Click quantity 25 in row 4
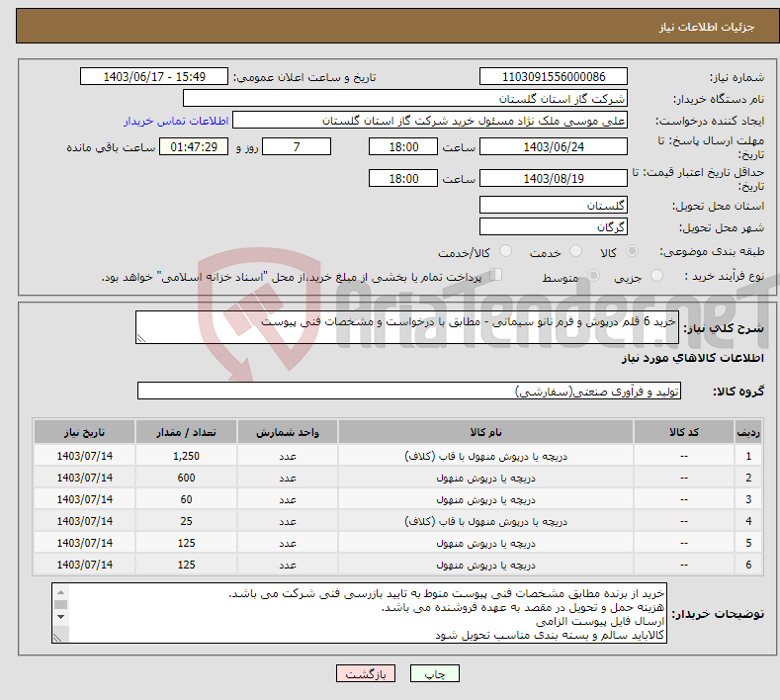 click(186, 521)
